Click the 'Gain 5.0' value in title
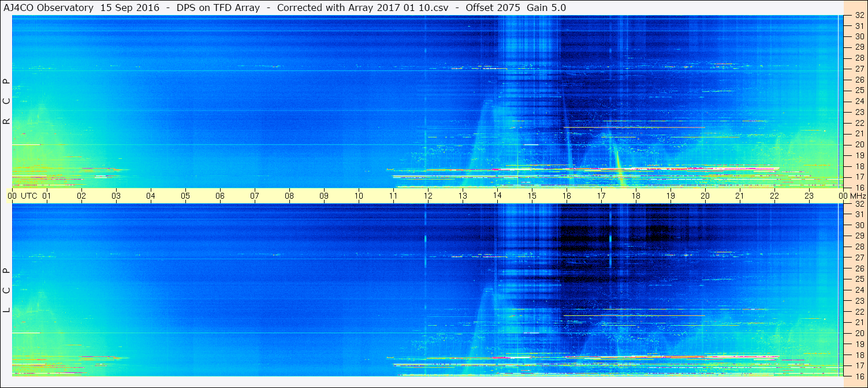Image resolution: width=868 pixels, height=388 pixels. tap(546, 8)
